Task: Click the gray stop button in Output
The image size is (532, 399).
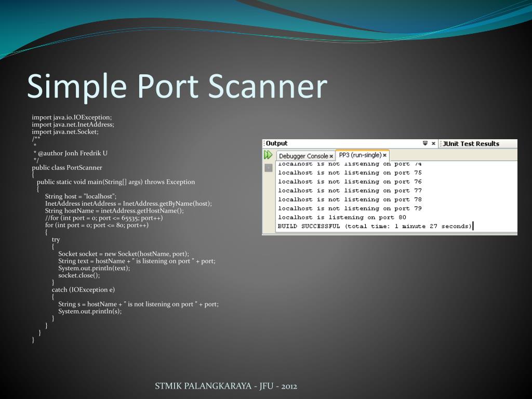Action: coord(269,168)
